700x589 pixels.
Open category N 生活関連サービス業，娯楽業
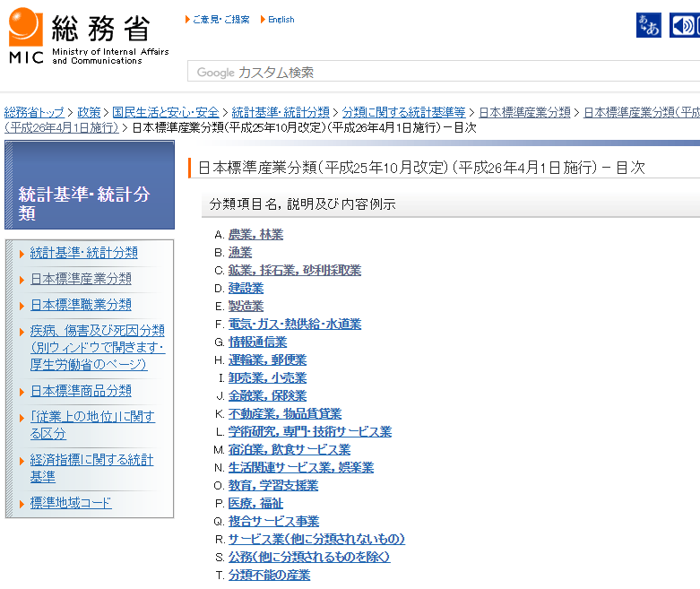point(301,468)
